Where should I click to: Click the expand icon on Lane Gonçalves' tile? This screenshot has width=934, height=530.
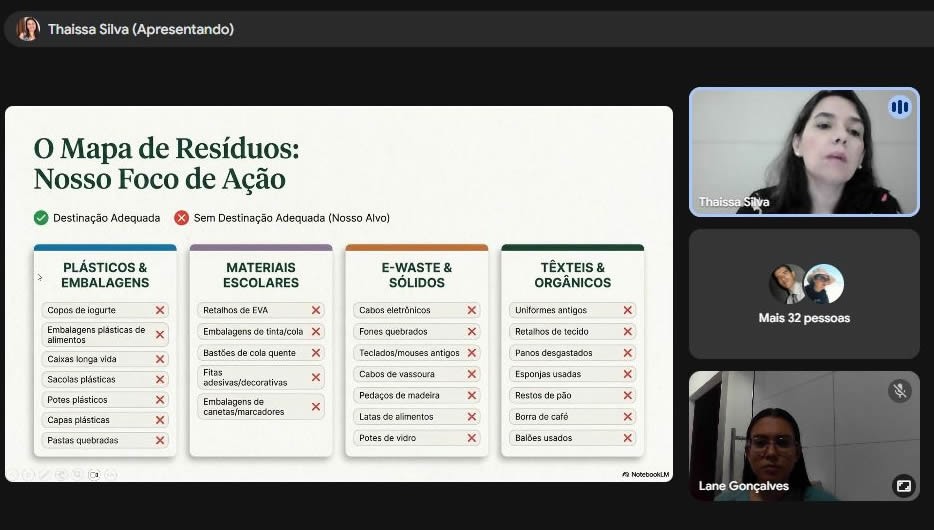(904, 486)
